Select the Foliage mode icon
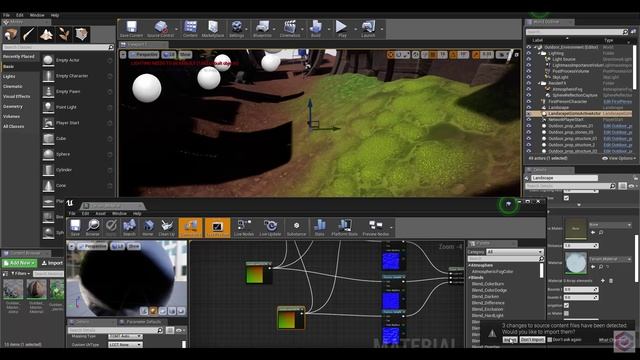This screenshot has height=360, width=640. (x=64, y=34)
